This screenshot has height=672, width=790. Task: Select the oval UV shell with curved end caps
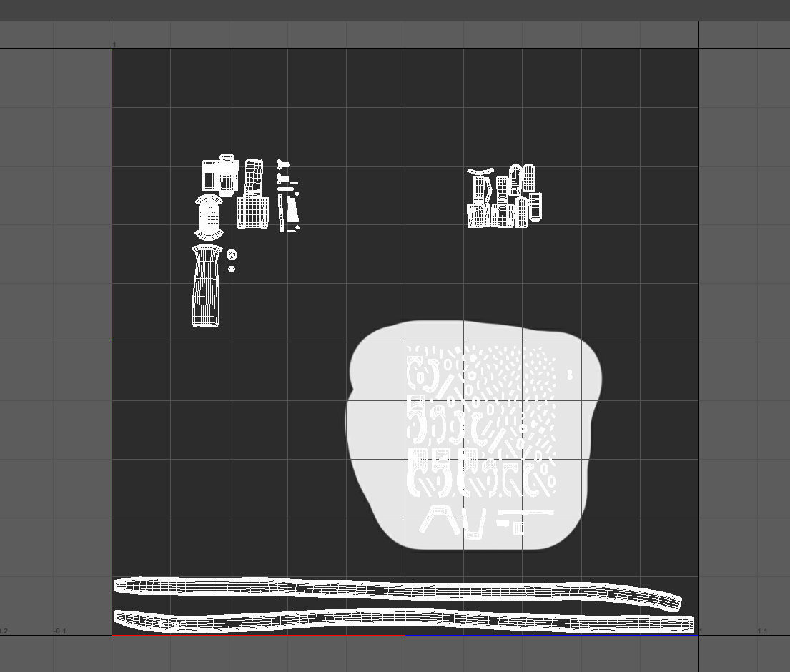(x=209, y=217)
